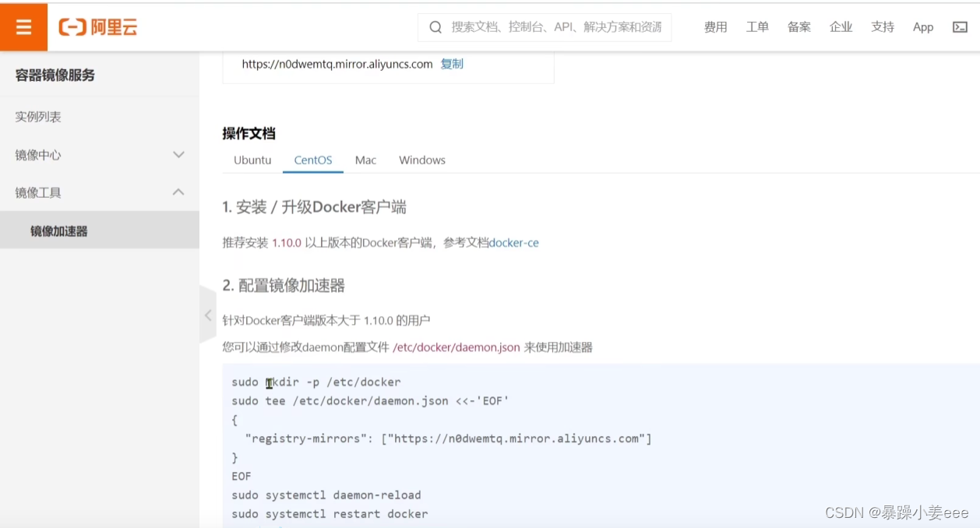The image size is (980, 528).
Task: Open the 费用 menu
Action: (x=715, y=26)
